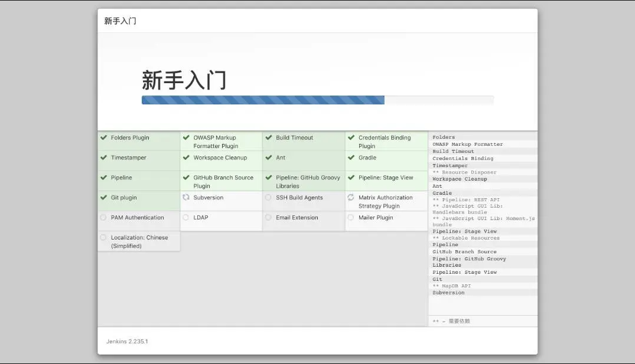Click the checkmark next to Build Timeout cell
Image resolution: width=635 pixels, height=364 pixels.
click(268, 137)
